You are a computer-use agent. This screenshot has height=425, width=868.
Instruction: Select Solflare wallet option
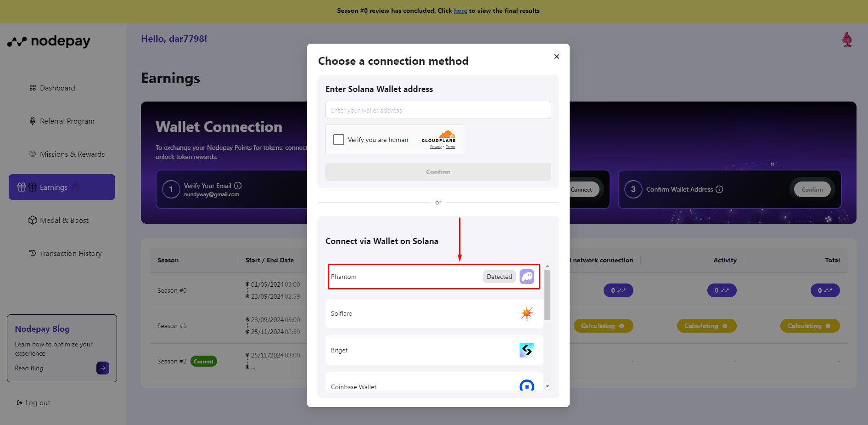tap(434, 313)
